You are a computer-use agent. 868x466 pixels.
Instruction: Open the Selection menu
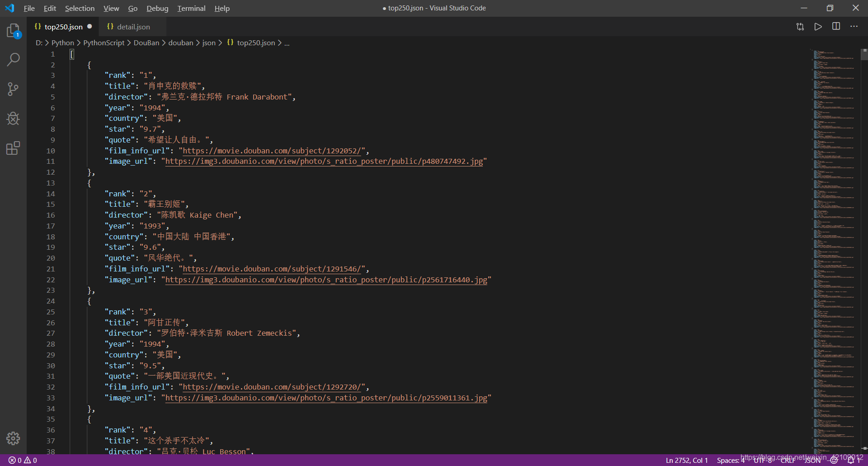[80, 8]
